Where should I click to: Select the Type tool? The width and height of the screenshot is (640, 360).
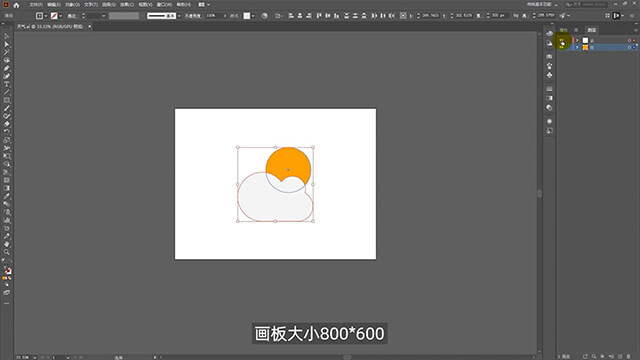[x=7, y=84]
